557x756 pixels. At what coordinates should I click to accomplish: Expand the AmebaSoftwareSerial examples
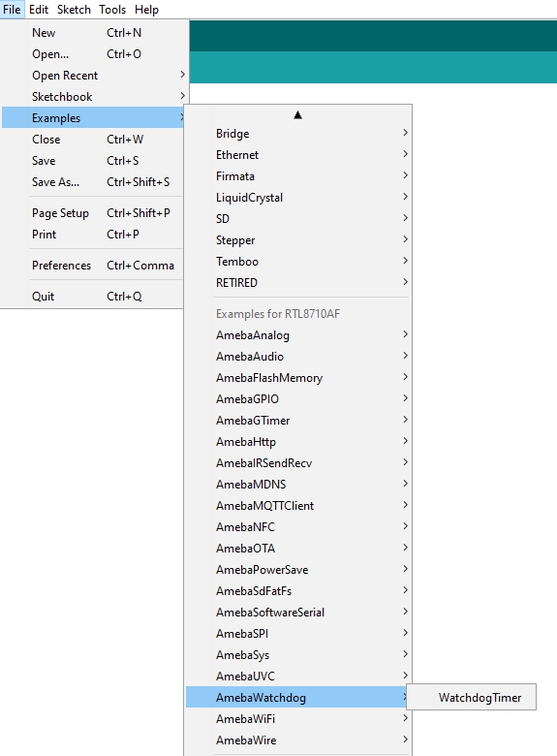point(297,612)
